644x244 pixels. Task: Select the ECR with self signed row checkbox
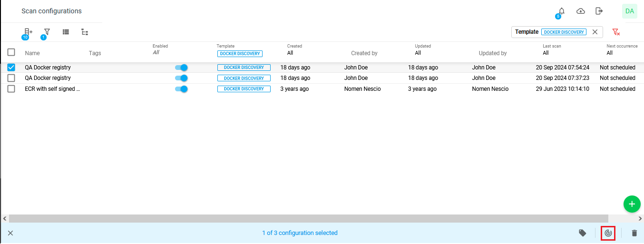(11, 89)
